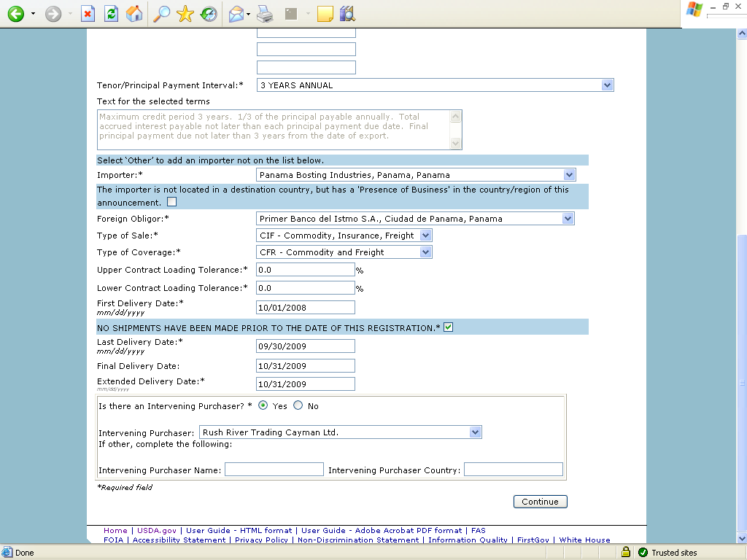
Task: Click the selected terms text box scroll-up arrow
Action: (455, 116)
